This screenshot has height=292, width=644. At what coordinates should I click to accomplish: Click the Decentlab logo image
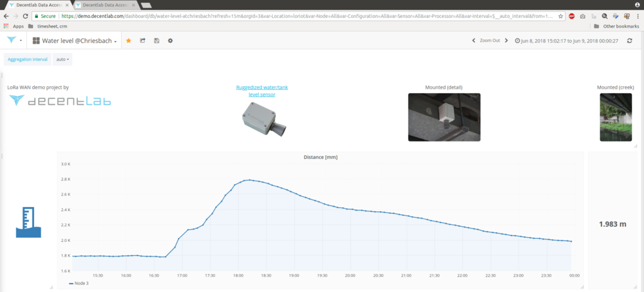[x=61, y=100]
